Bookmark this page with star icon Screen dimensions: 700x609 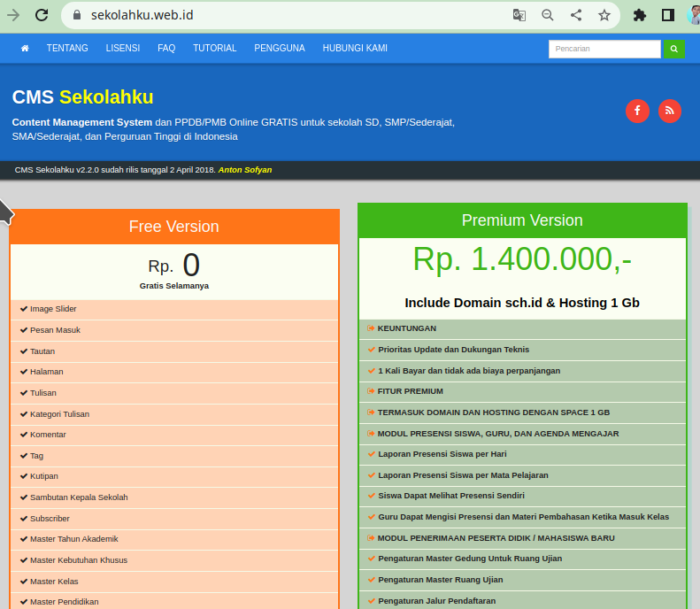tap(604, 15)
